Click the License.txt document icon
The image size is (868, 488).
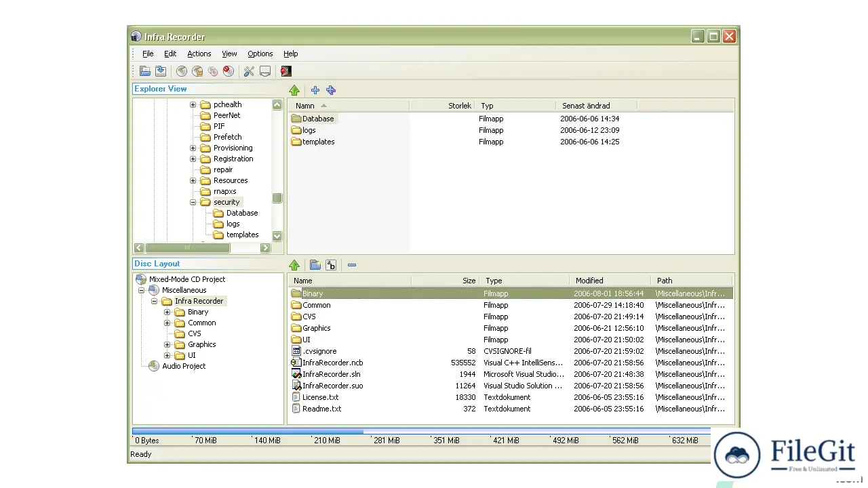(x=296, y=397)
